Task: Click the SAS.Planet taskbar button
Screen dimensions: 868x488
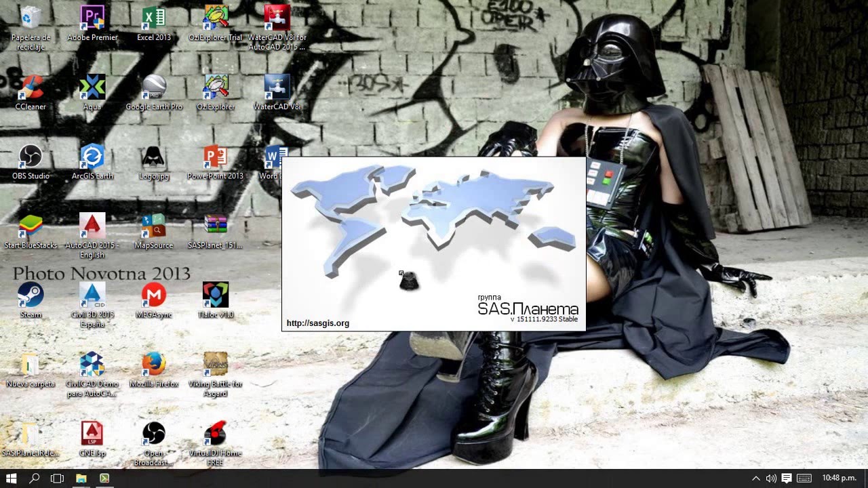Action: click(104, 479)
